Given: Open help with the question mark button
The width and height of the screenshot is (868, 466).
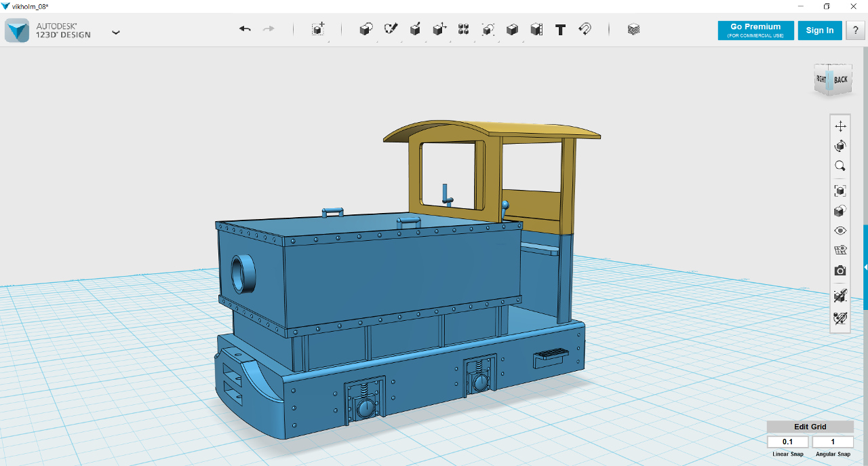Looking at the screenshot, I should [x=855, y=31].
